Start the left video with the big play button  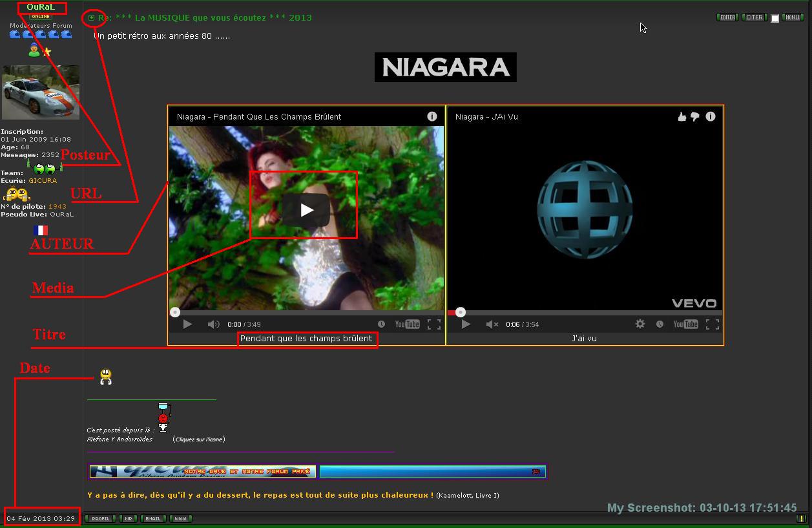[x=307, y=210]
